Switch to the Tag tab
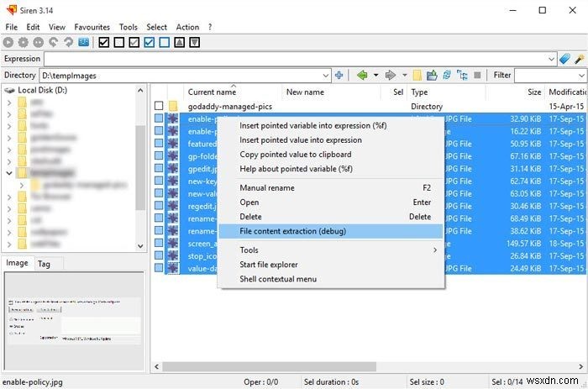This screenshot has height=389, width=588. coord(44,264)
